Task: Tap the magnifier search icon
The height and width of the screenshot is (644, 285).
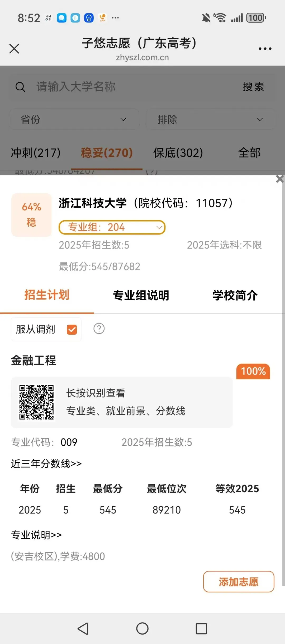Action: point(20,87)
